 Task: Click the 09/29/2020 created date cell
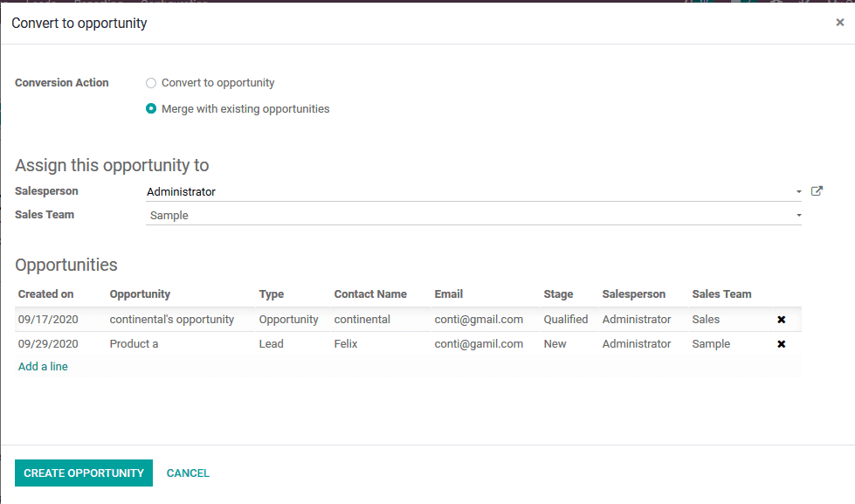(47, 343)
